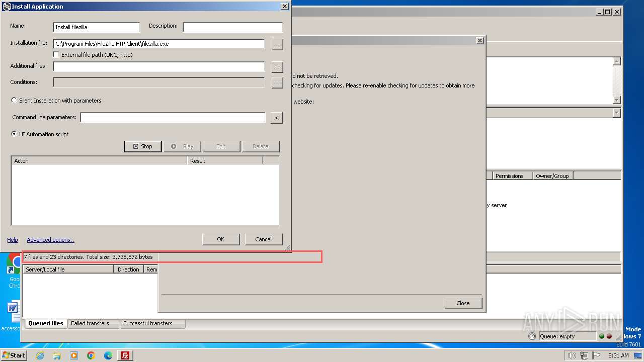644x362 pixels.
Task: Open Windows Media Player from the taskbar
Action: tap(74, 355)
